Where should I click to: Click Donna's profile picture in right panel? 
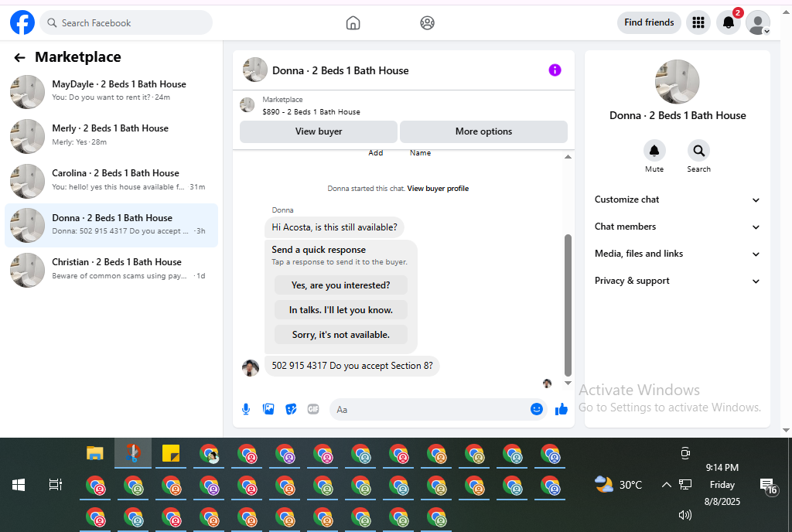678,82
